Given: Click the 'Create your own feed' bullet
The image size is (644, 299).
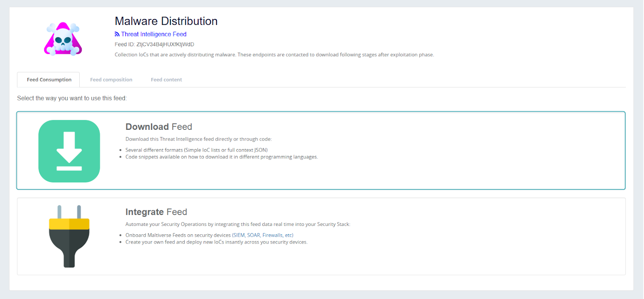Looking at the screenshot, I should (216, 242).
